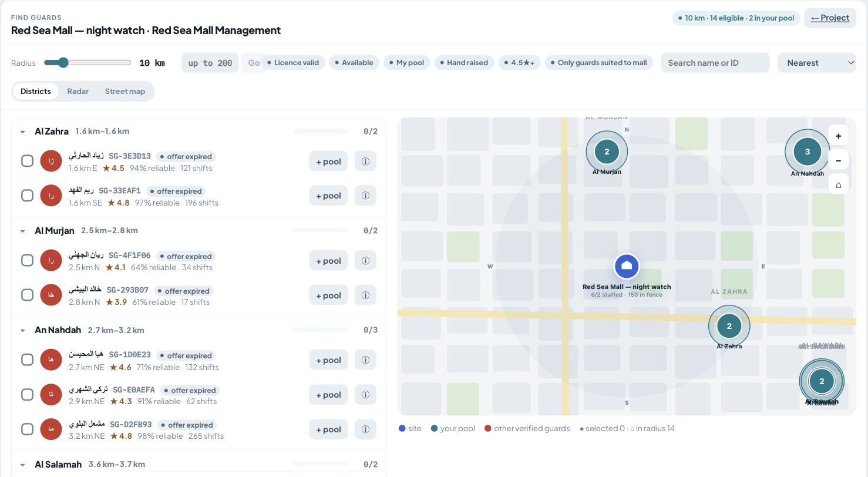
Task: Click avatar of guard SG-33EAF1
Action: coord(51,196)
